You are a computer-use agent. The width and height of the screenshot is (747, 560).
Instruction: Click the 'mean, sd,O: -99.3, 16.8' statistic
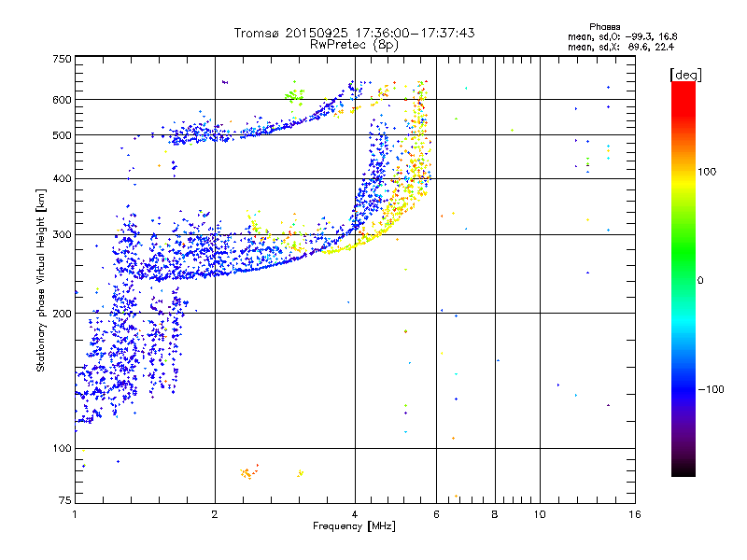coord(623,36)
